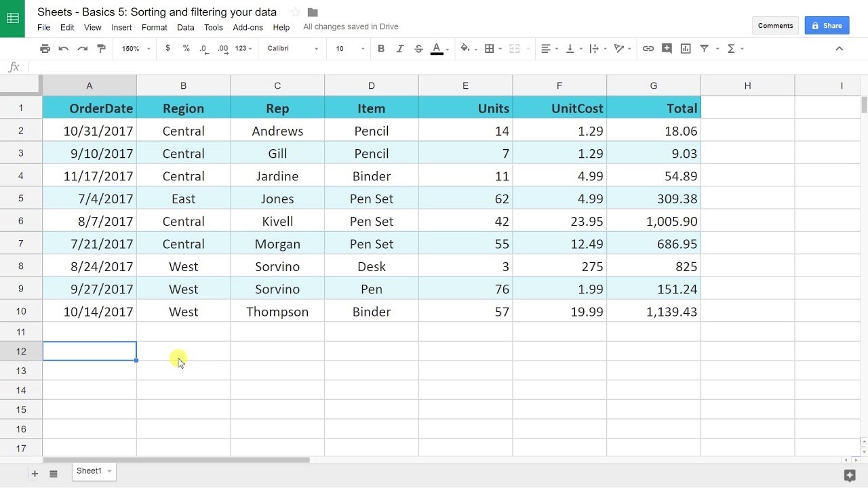This screenshot has height=488, width=868.
Task: Expand the Calibri font dropdown
Action: click(292, 49)
